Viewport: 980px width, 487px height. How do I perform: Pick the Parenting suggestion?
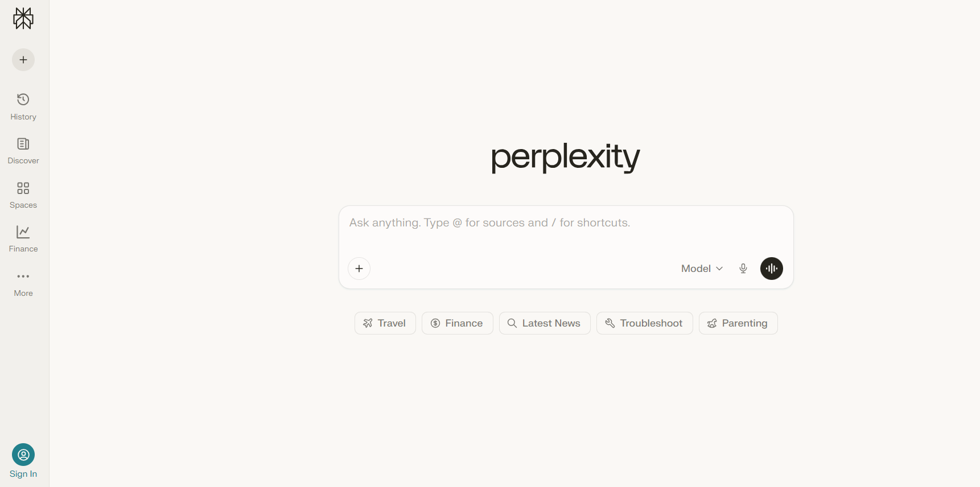(738, 323)
